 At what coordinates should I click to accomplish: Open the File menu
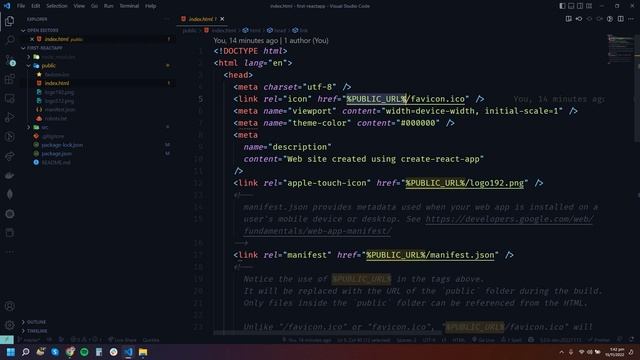(x=21, y=6)
